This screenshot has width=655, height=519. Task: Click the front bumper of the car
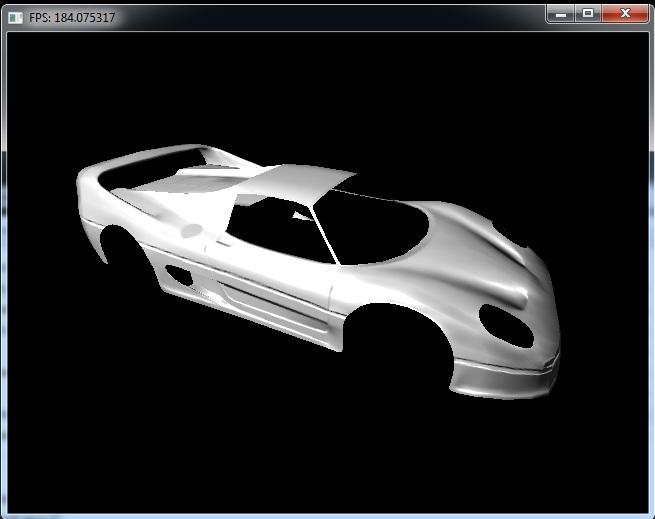(x=500, y=378)
